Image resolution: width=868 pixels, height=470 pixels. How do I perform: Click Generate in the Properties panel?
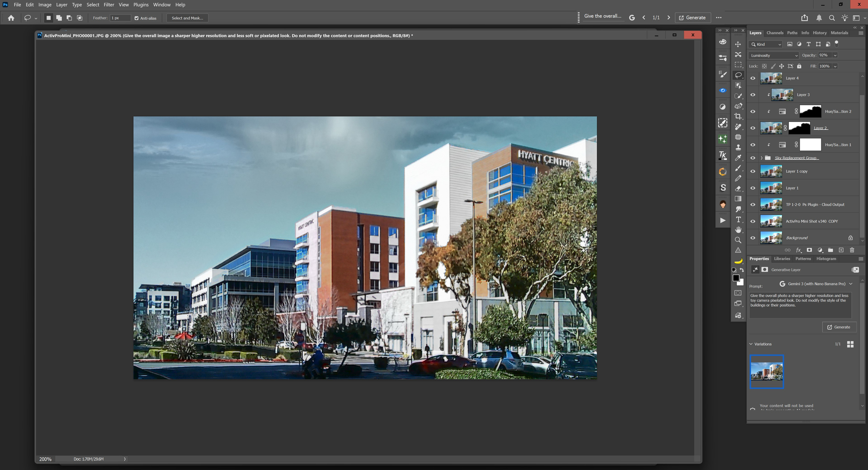coord(839,327)
